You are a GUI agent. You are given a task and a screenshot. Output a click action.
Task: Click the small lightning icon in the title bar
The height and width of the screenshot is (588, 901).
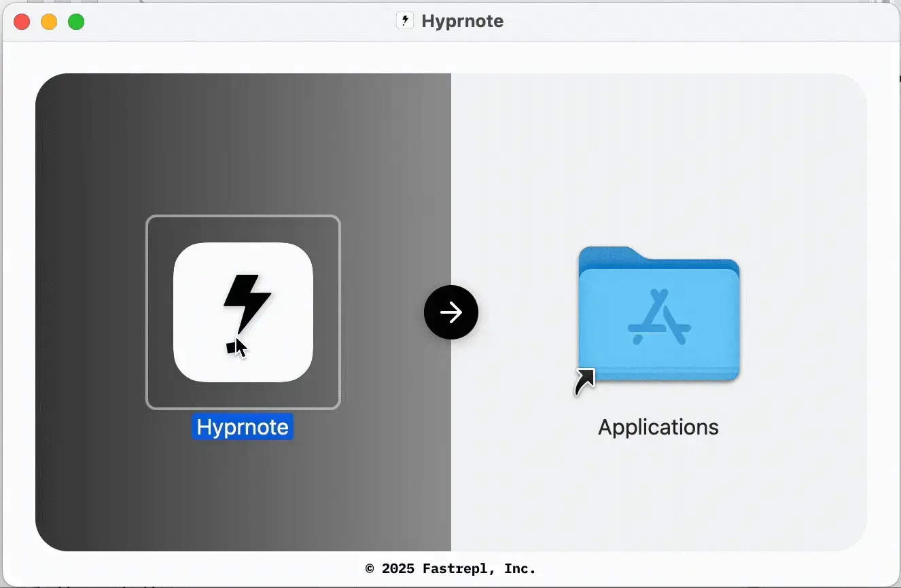click(405, 20)
